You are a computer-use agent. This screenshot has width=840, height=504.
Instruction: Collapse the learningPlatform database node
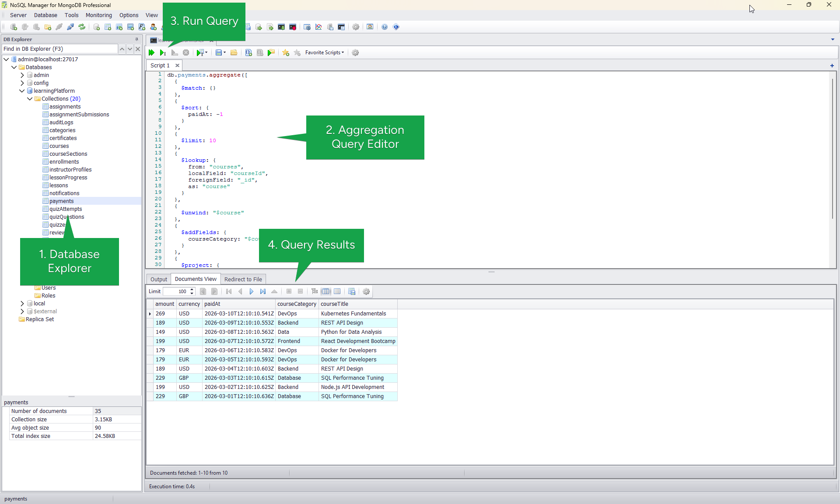[x=22, y=91]
